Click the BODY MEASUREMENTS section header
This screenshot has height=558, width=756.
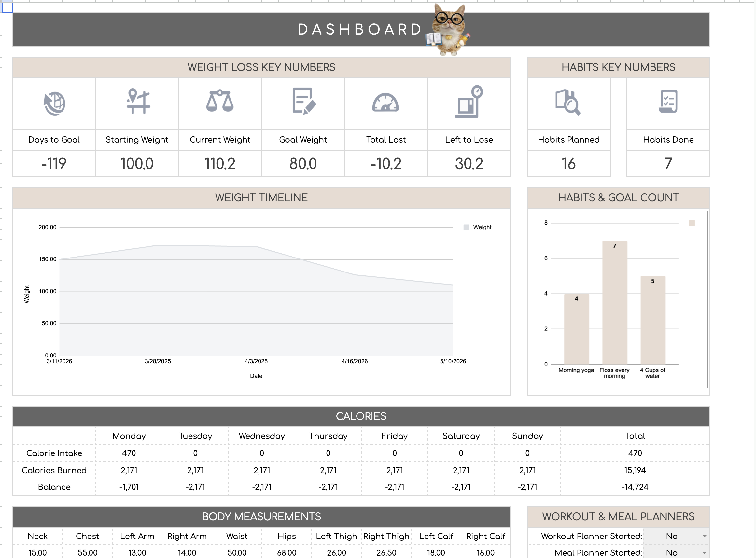point(261,516)
